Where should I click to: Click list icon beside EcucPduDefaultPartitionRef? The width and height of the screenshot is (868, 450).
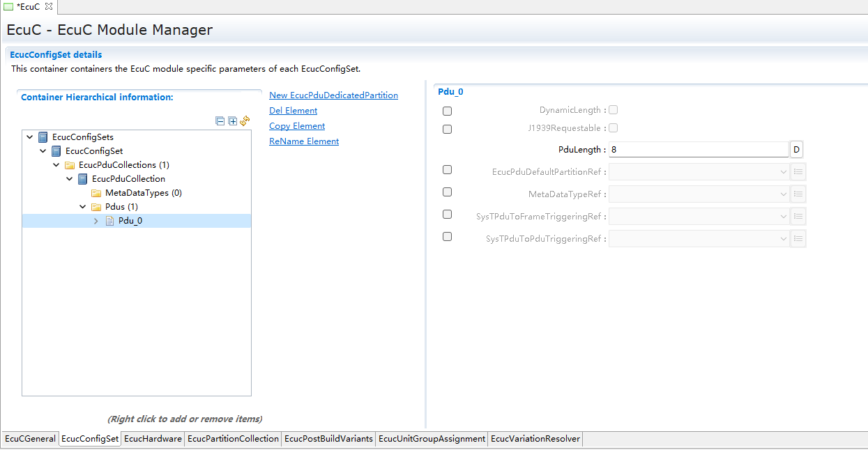pos(798,171)
